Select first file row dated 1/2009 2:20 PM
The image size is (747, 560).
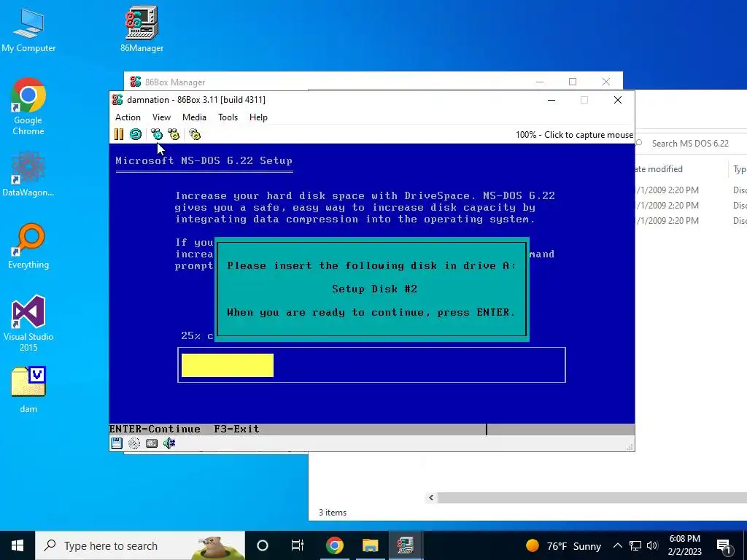[x=691, y=190]
